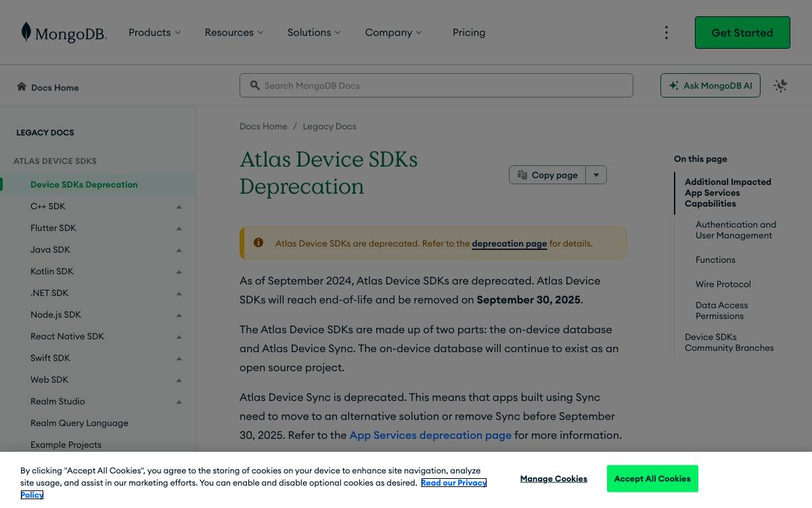Click the Copy page button
The width and height of the screenshot is (812, 508).
pyautogui.click(x=547, y=175)
